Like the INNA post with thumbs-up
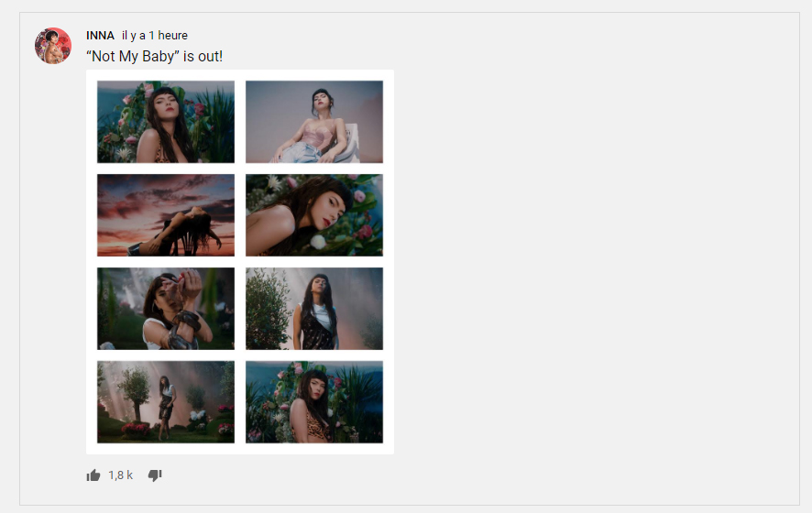Screen dimensions: 812x513 point(93,475)
